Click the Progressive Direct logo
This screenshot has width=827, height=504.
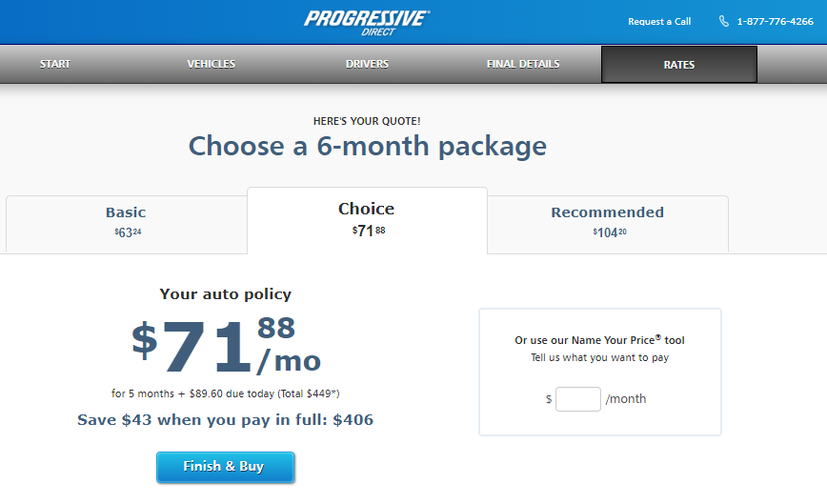[x=367, y=22]
